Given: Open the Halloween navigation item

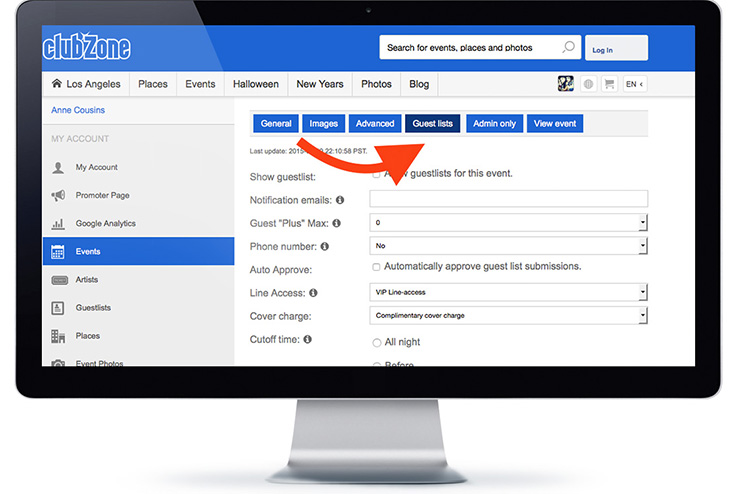Looking at the screenshot, I should click(256, 84).
